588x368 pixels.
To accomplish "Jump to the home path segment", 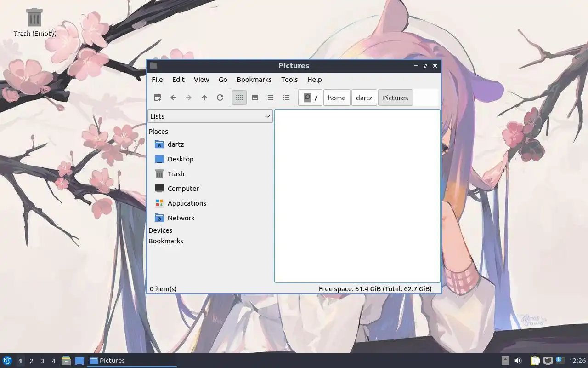I will pyautogui.click(x=337, y=98).
